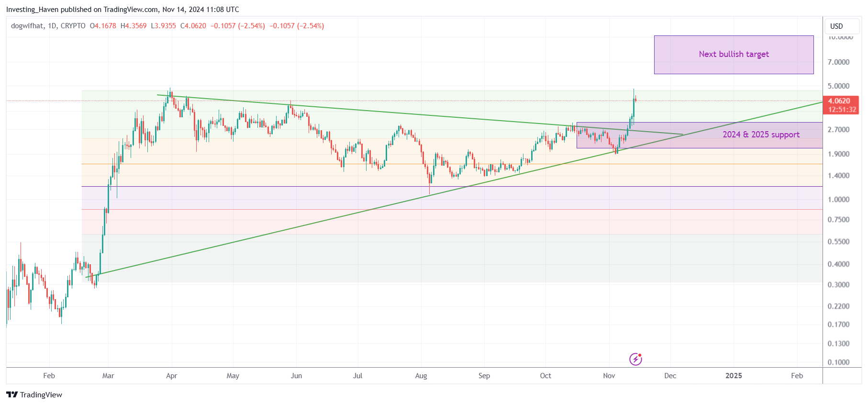Click the 0.4000 price axis label

point(838,264)
